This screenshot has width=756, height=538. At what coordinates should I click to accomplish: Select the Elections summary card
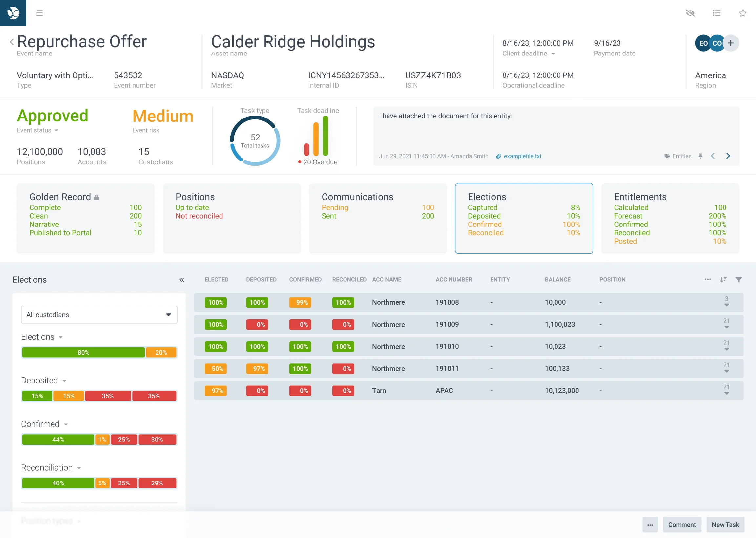(x=524, y=218)
